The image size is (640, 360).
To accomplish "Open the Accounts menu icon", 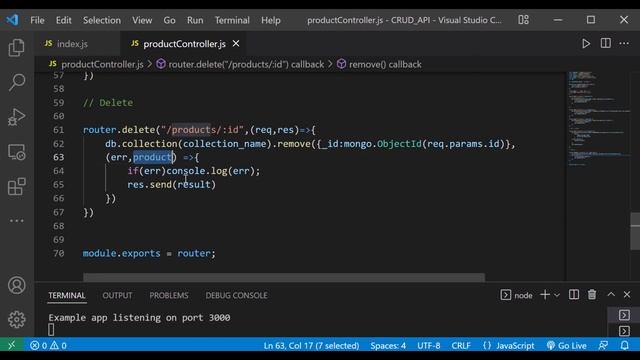I will (x=16, y=285).
